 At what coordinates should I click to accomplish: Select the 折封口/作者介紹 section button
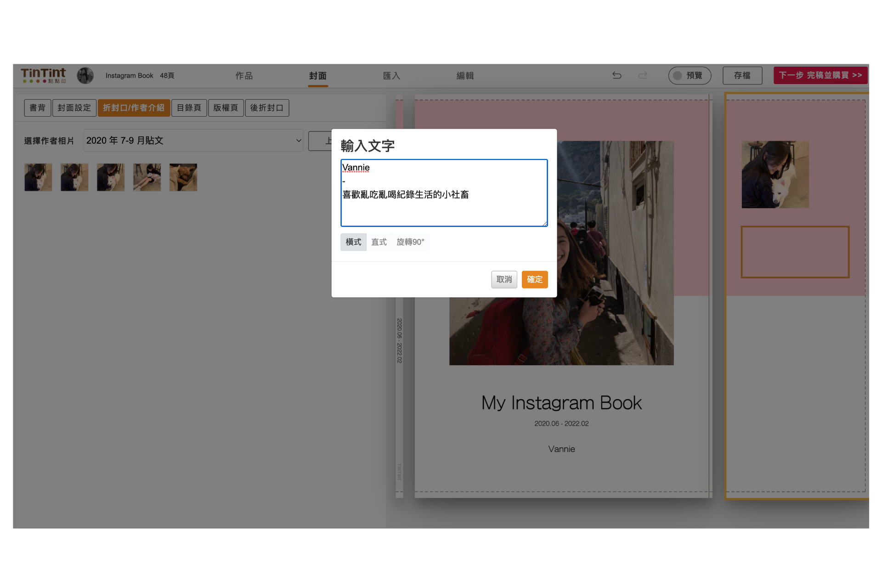point(134,108)
